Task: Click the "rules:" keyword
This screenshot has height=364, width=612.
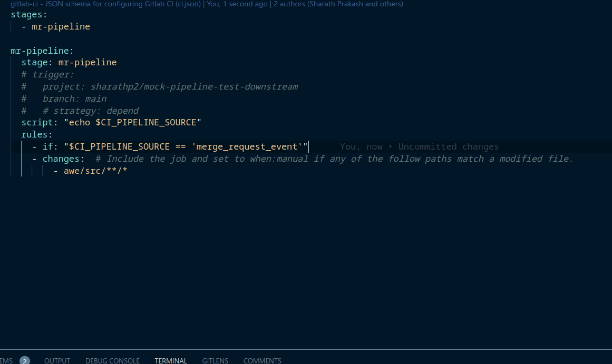Action: click(36, 134)
